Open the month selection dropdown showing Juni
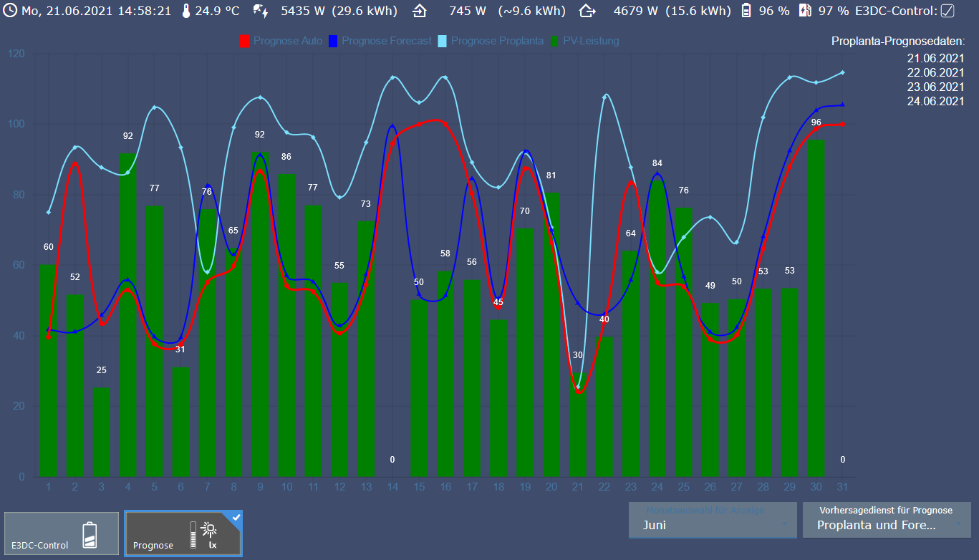The height and width of the screenshot is (560, 979). click(x=713, y=520)
